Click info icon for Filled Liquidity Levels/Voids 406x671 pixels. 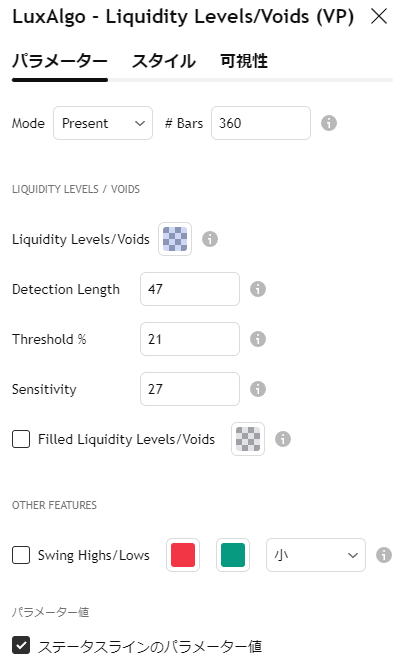283,439
